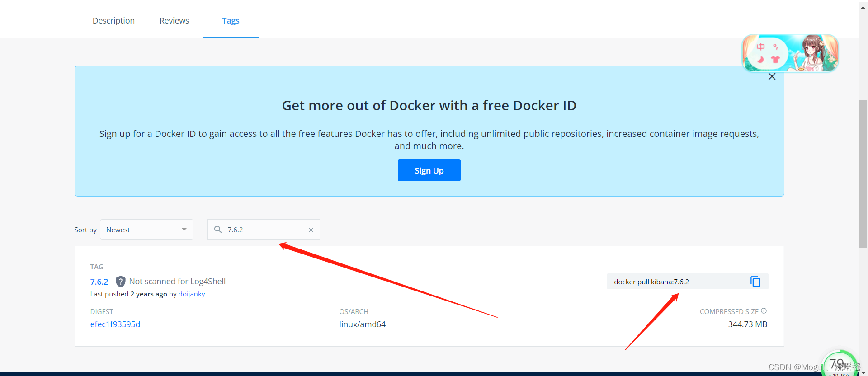868x376 pixels.
Task: Select the Tags tab
Action: [231, 21]
